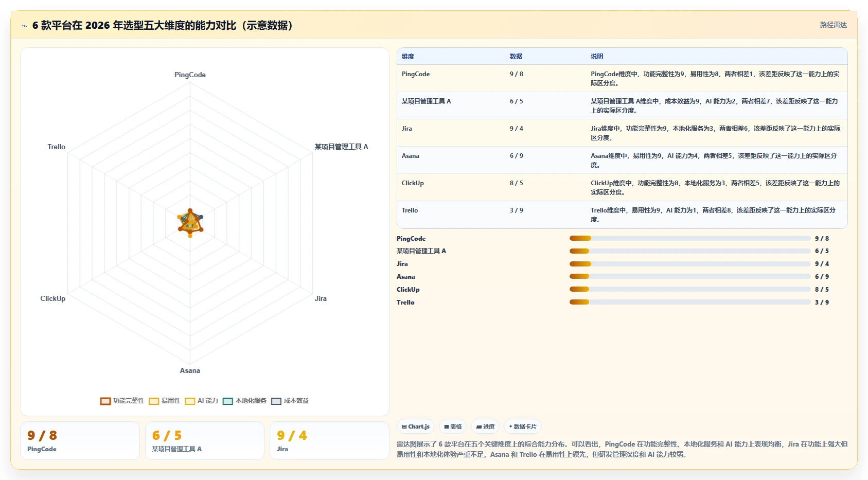Click the 9 / 4 value beside Jira bar
The image size is (868, 480).
tap(822, 264)
